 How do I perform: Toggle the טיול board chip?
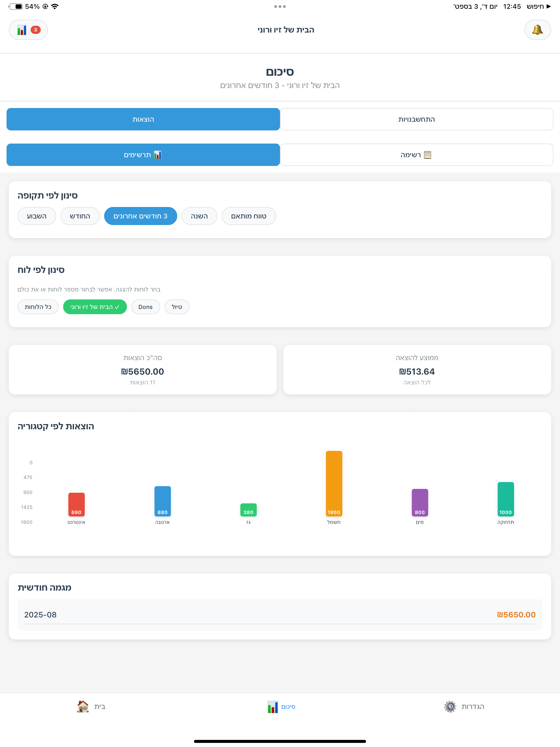tap(177, 307)
